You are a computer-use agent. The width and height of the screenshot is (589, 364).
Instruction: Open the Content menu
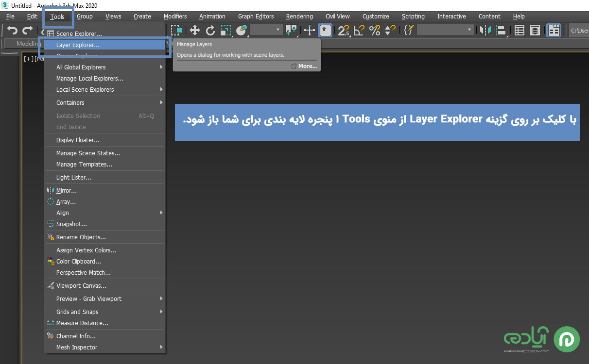tap(489, 17)
